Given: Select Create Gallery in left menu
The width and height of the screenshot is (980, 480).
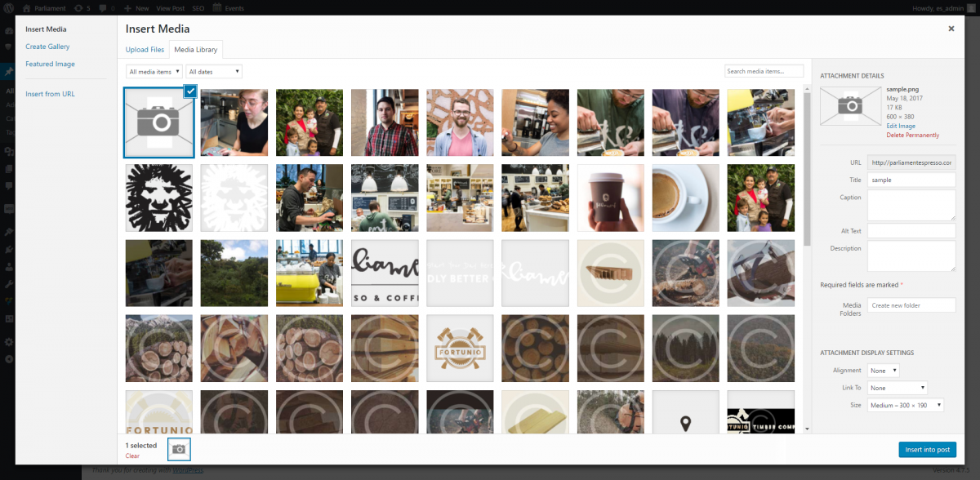Looking at the screenshot, I should tap(47, 47).
